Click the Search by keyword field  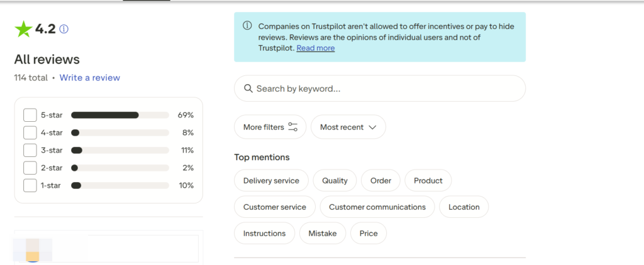(384, 89)
